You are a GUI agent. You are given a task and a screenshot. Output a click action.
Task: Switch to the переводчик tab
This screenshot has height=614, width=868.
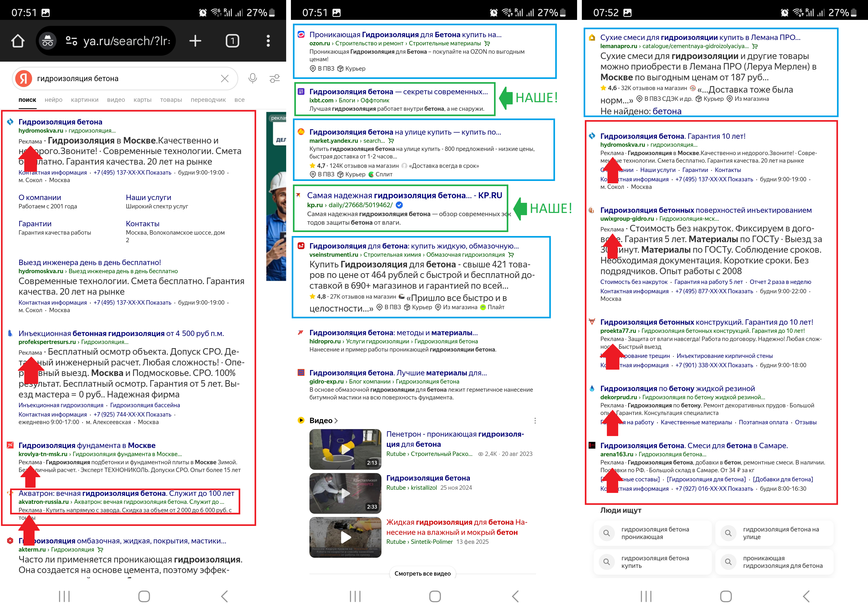[208, 100]
